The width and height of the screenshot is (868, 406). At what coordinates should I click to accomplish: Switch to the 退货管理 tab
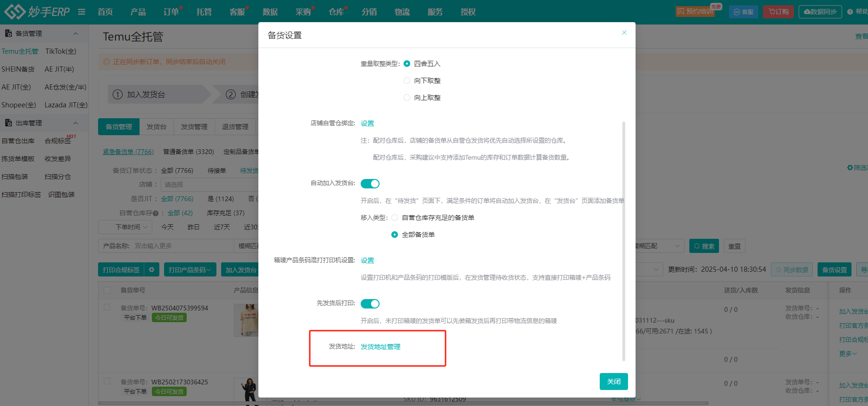click(x=235, y=127)
